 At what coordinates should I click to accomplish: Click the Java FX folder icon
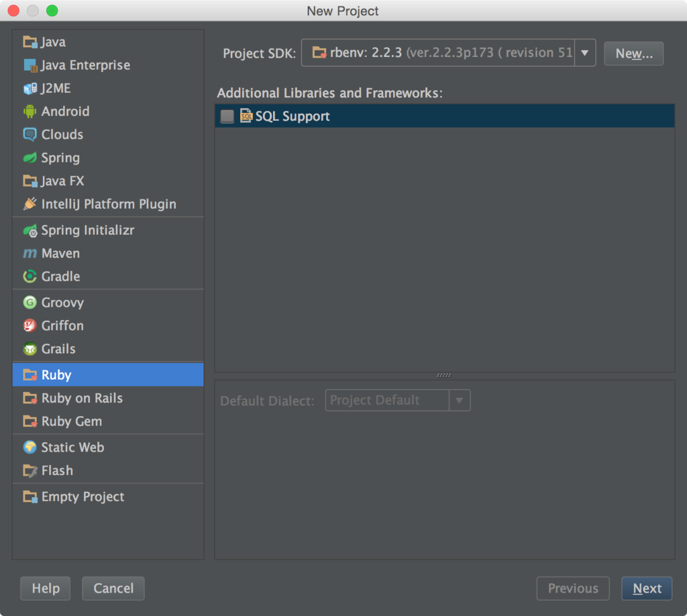tap(30, 181)
